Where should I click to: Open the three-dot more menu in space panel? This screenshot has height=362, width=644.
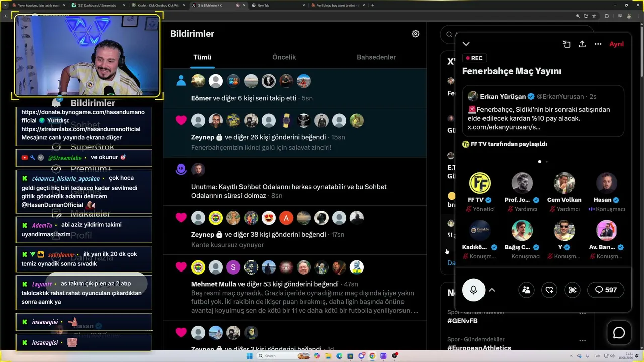598,44
